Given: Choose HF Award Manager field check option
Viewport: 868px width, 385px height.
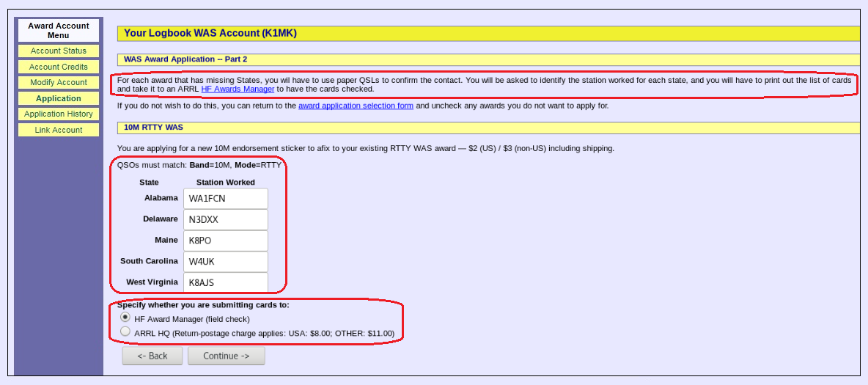Looking at the screenshot, I should click(x=125, y=318).
